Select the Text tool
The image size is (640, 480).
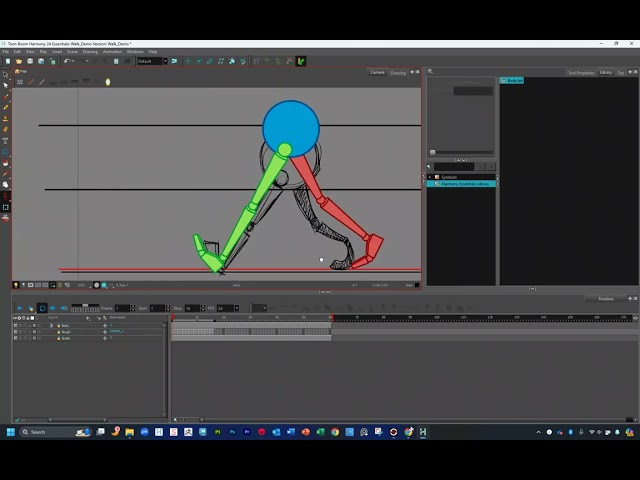coord(5,141)
